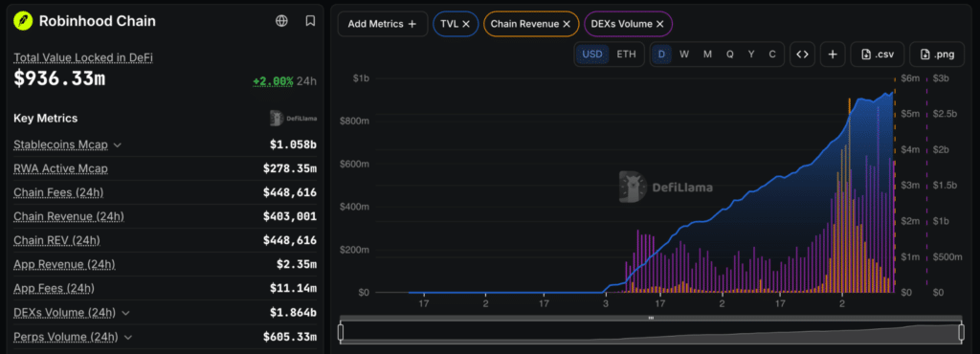
Task: Remove the DEXs Volume metric chip
Action: pyautogui.click(x=659, y=24)
